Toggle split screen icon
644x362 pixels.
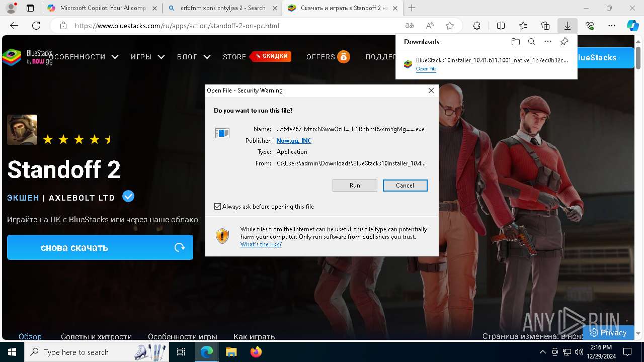[x=501, y=26]
